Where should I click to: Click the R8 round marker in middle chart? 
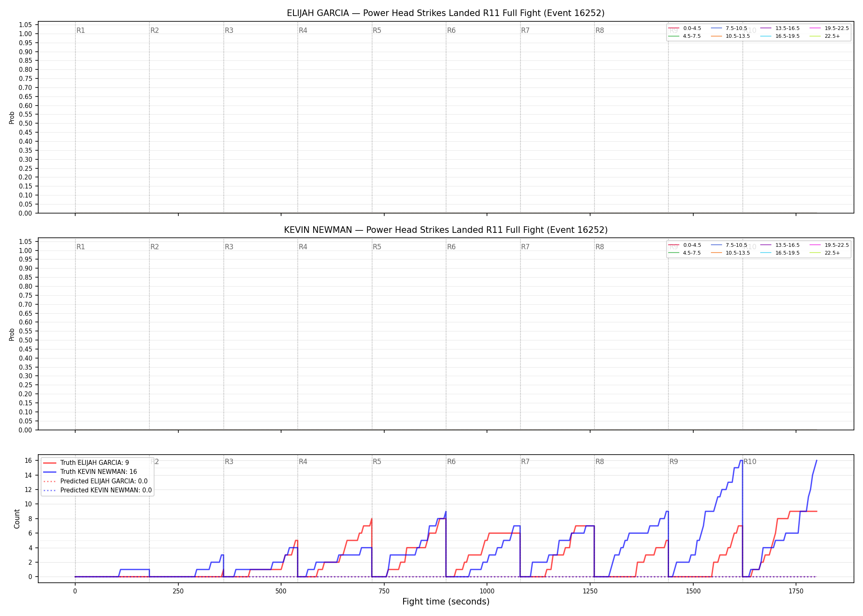coord(600,247)
